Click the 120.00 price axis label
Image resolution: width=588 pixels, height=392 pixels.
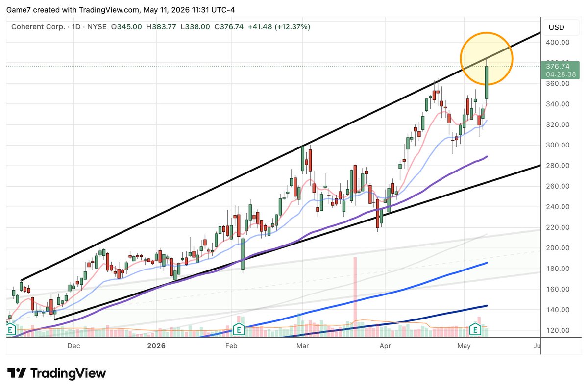558,331
